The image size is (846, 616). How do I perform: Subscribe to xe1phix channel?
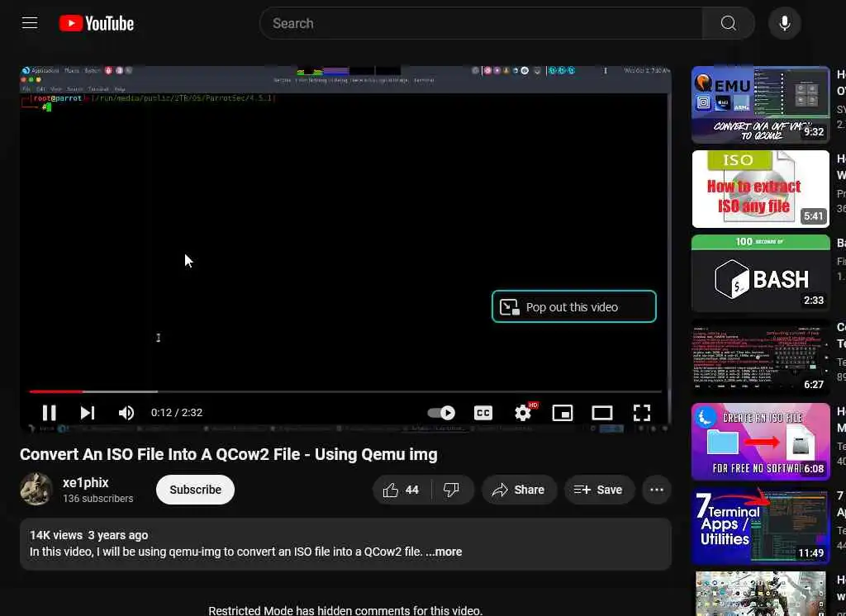click(x=195, y=489)
